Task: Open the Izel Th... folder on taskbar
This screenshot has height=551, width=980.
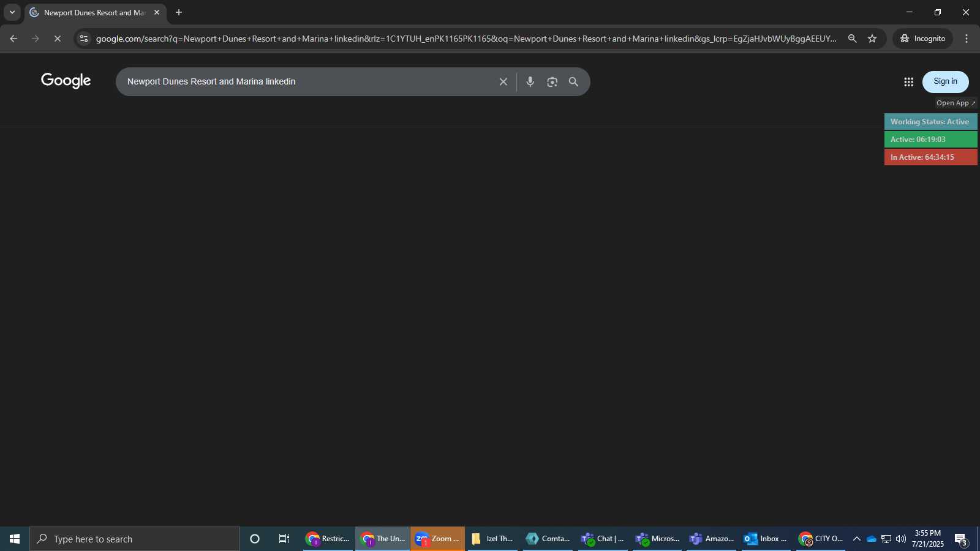Action: [492, 539]
